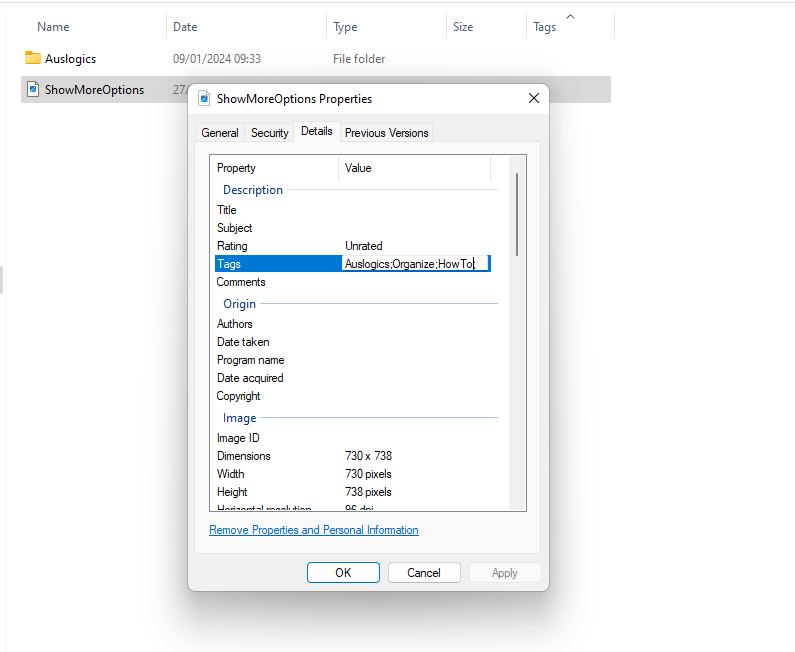Click the Details tab
Image resolution: width=795 pixels, height=652 pixels.
pos(317,132)
